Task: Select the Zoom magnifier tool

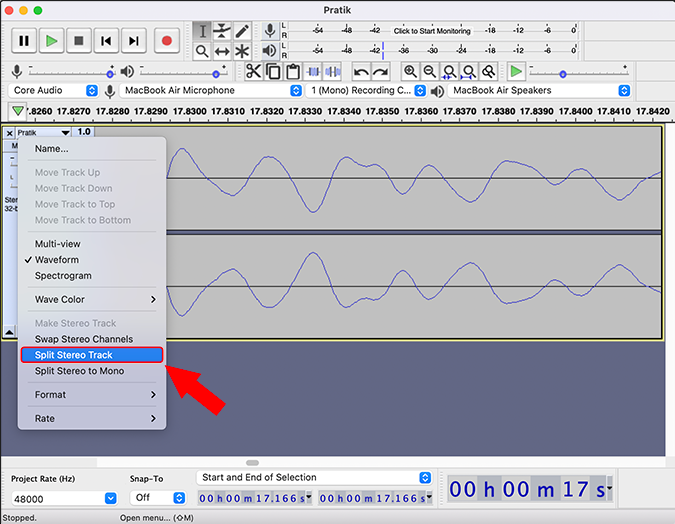Action: 202,51
